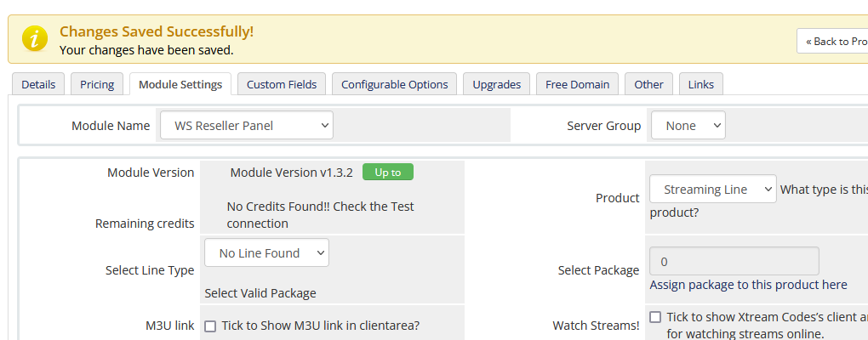This screenshot has width=868, height=340.
Task: Open the Product type dropdown
Action: point(712,190)
